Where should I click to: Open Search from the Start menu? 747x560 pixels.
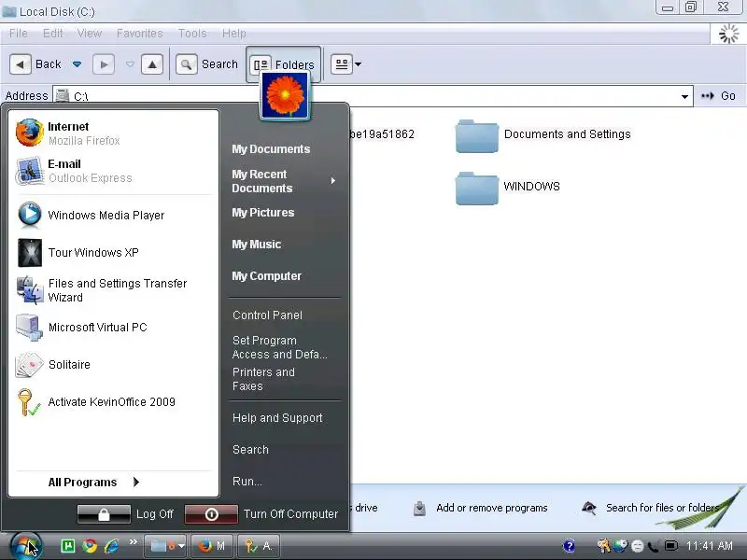click(x=250, y=450)
